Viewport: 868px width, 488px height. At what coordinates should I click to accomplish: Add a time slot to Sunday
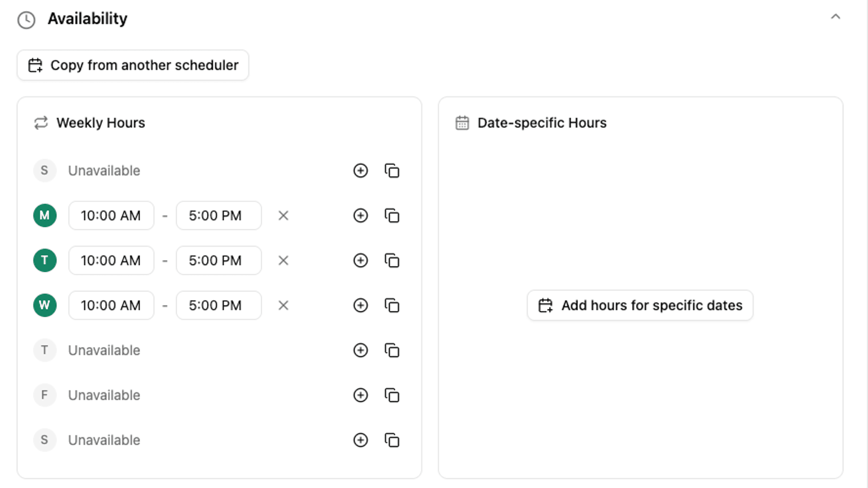point(360,171)
